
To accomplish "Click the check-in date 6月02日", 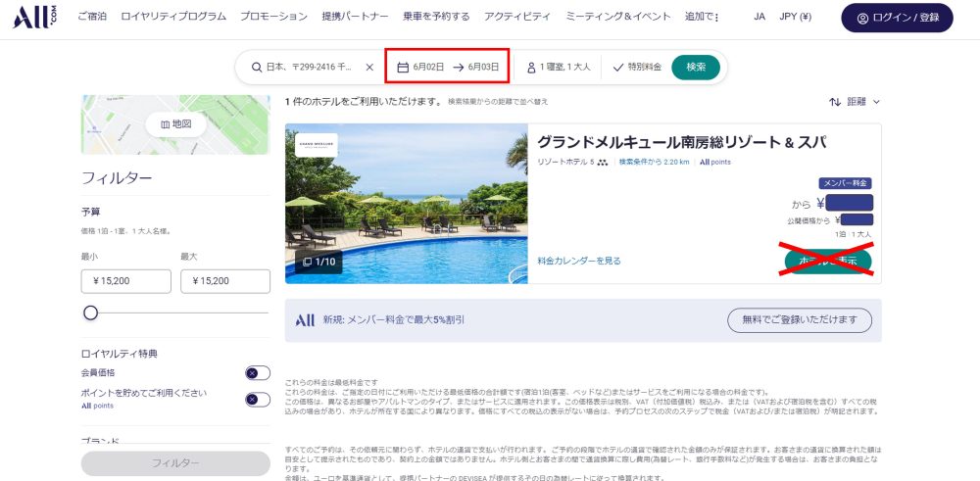I will pos(428,67).
